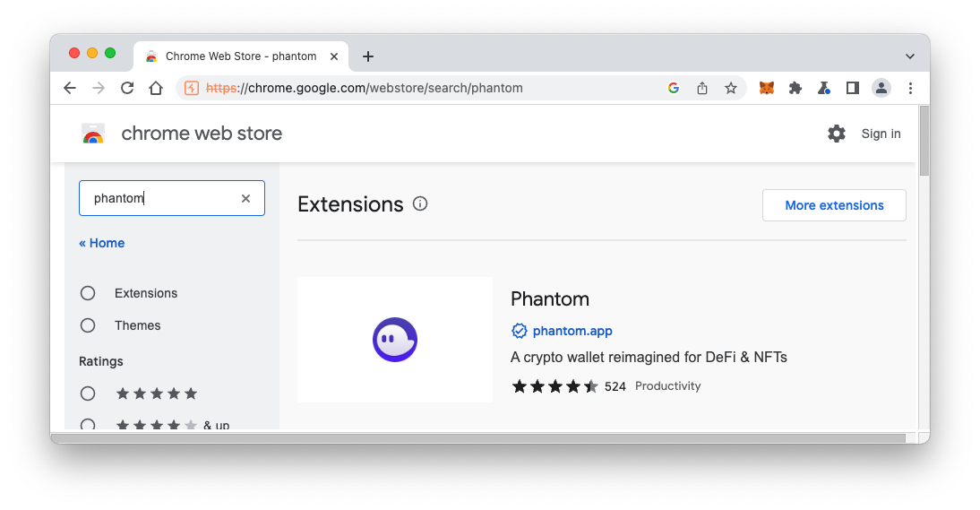The height and width of the screenshot is (510, 980).
Task: Reload the current page
Action: pos(127,88)
